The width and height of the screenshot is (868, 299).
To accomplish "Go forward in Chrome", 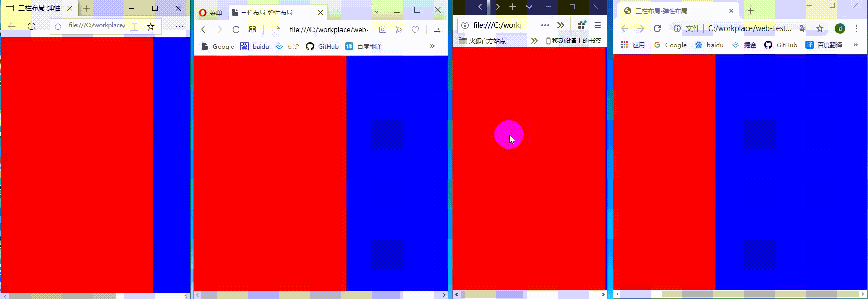I will [640, 28].
